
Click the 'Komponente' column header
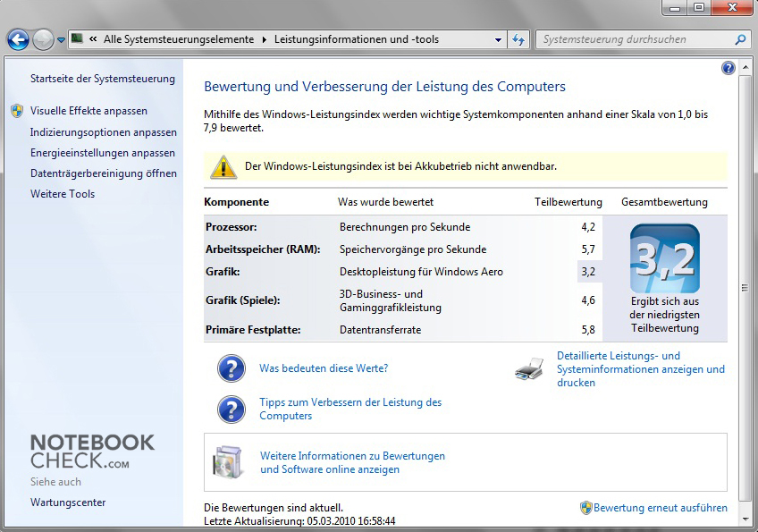coord(236,202)
